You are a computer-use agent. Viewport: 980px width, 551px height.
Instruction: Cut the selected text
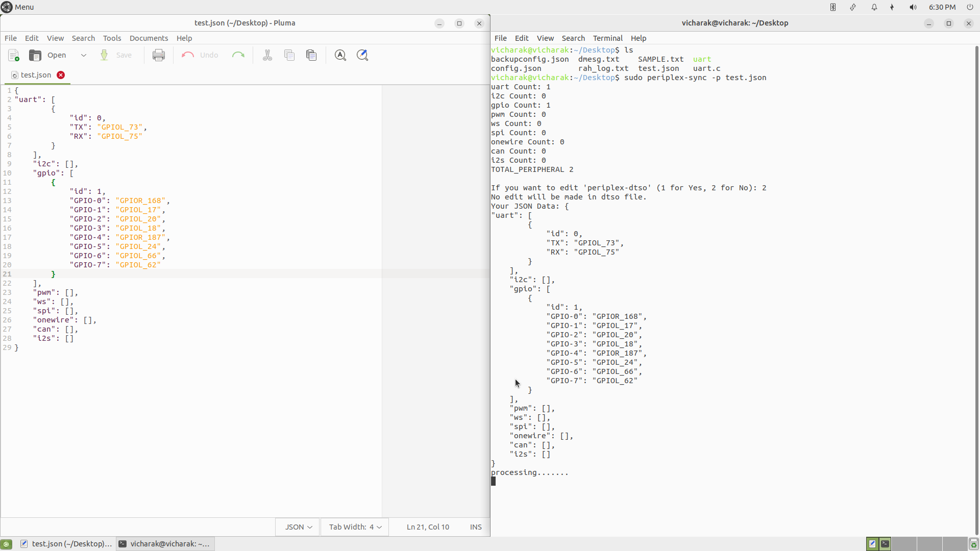pyautogui.click(x=267, y=55)
